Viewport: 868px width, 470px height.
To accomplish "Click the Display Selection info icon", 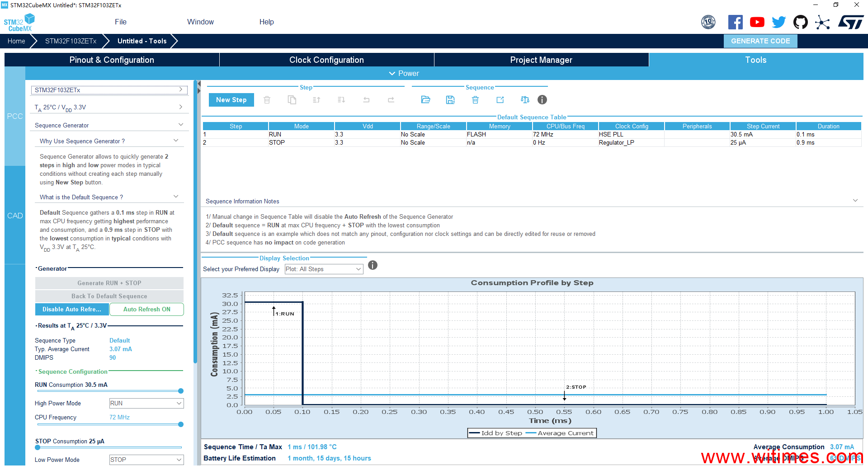I will click(373, 265).
